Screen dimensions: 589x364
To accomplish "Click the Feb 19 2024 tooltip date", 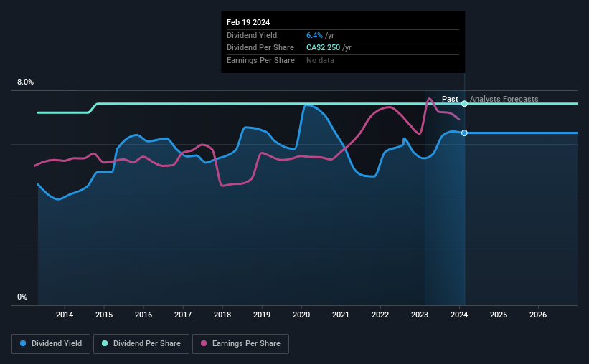I will click(248, 22).
